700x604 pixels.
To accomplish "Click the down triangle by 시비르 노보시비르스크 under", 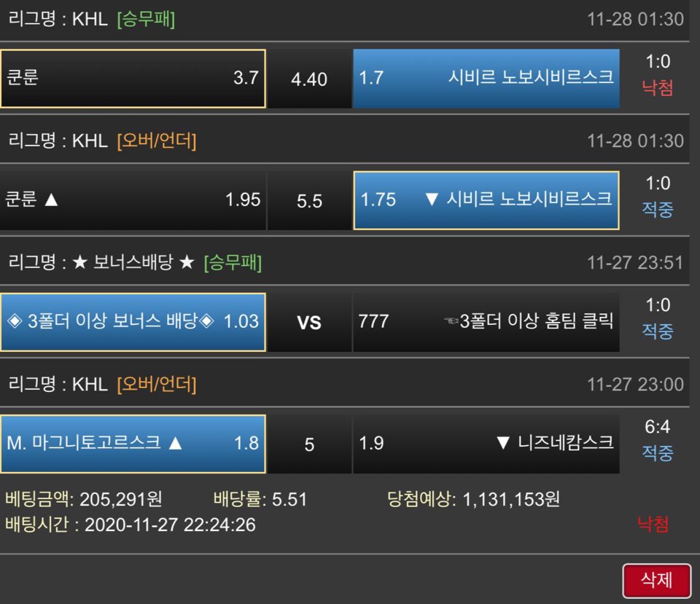I will coord(432,199).
